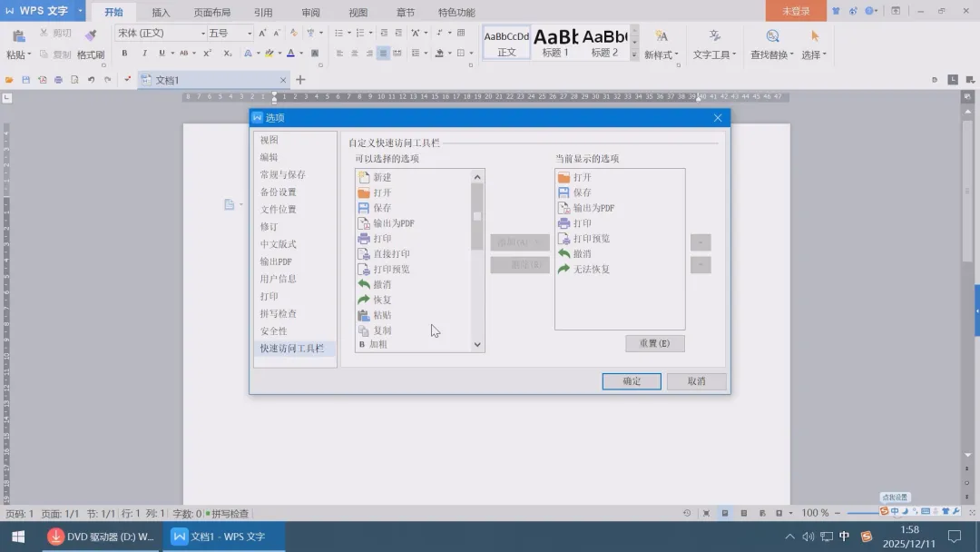The width and height of the screenshot is (980, 552).
Task: Switch to the 页面布局 ribbon tab
Action: 211,13
